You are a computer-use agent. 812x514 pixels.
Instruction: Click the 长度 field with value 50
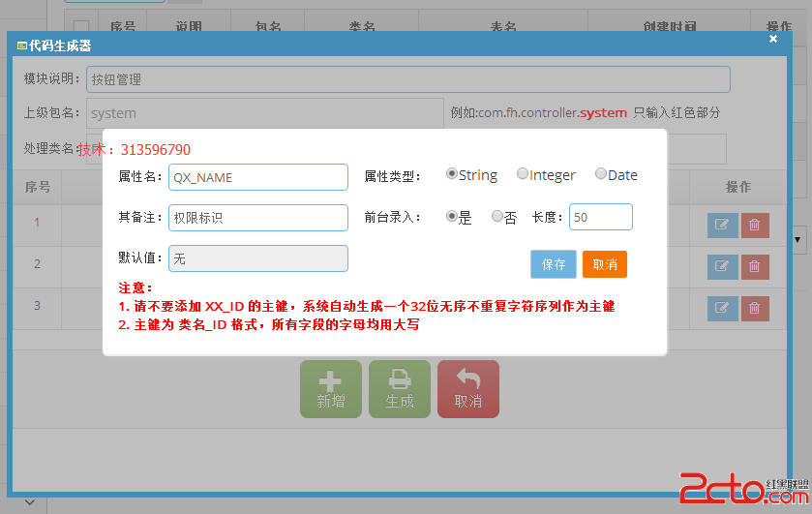(x=601, y=217)
